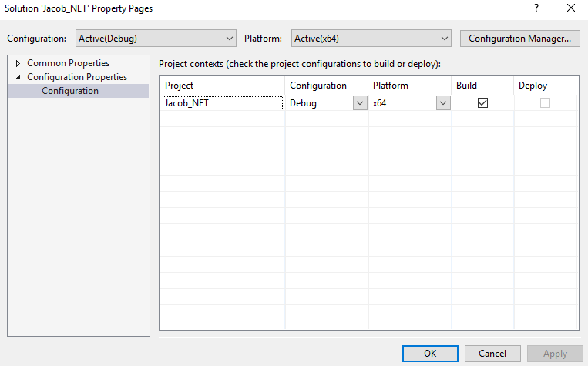Click the Project column header
This screenshot has height=366, width=588.
223,86
